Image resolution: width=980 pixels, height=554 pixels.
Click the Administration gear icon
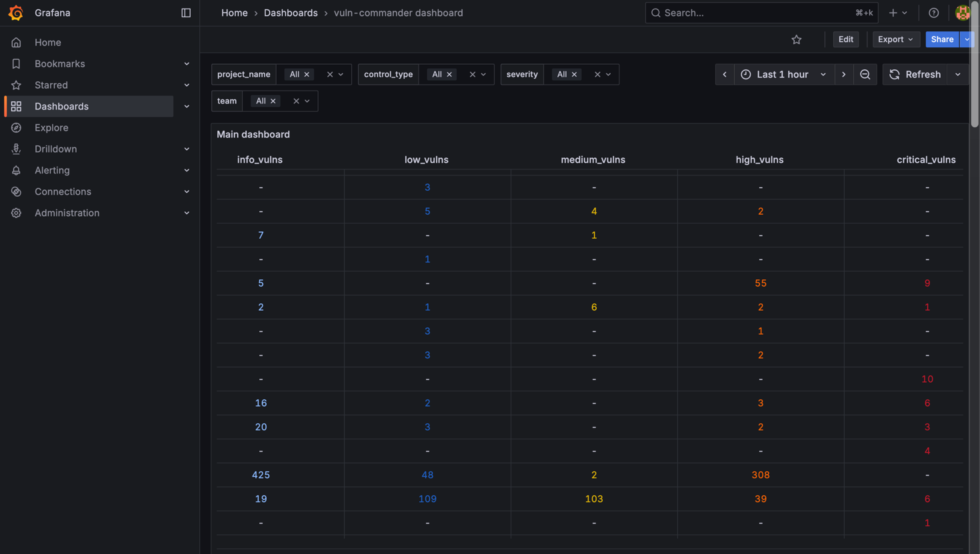coord(16,213)
